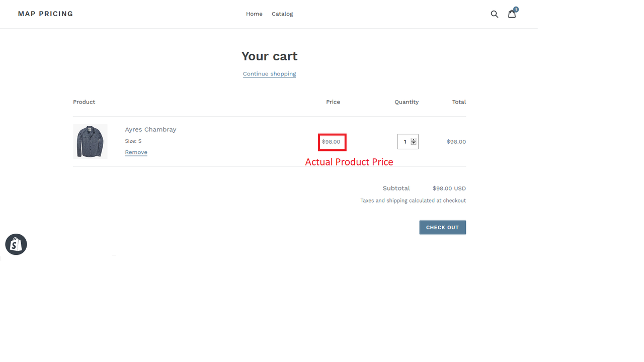The height and width of the screenshot is (362, 644).
Task: Open the Ayres Chambray shirt thumbnail
Action: pyautogui.click(x=90, y=141)
